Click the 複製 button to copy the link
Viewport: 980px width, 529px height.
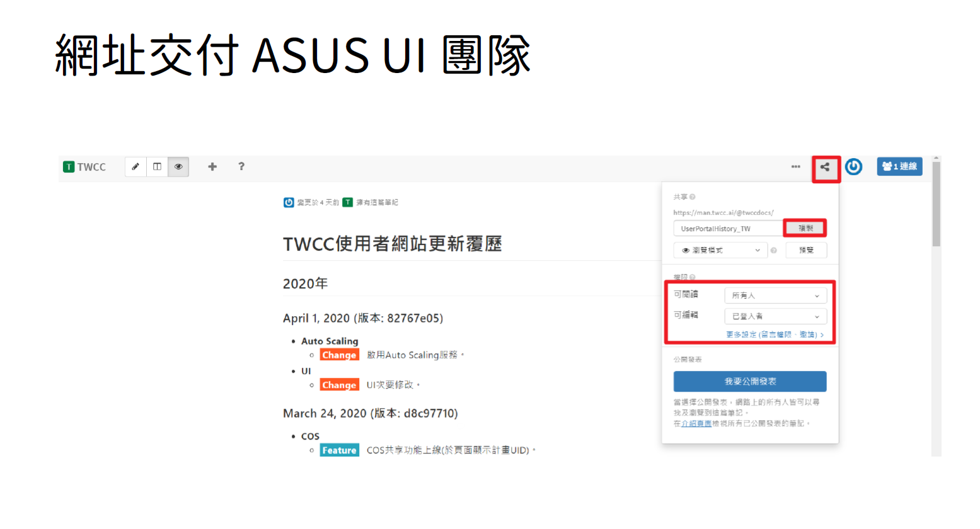point(805,228)
